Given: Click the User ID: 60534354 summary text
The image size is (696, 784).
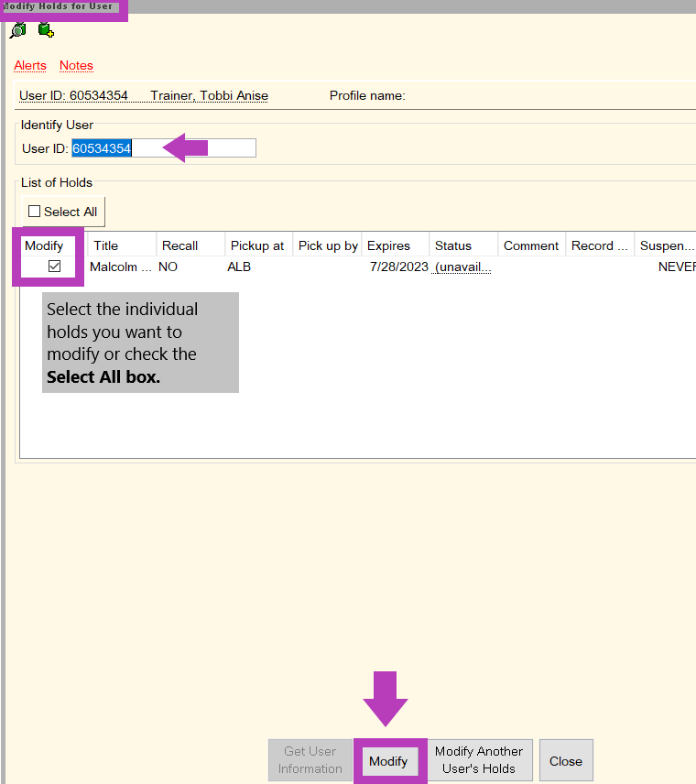Looking at the screenshot, I should [x=73, y=95].
